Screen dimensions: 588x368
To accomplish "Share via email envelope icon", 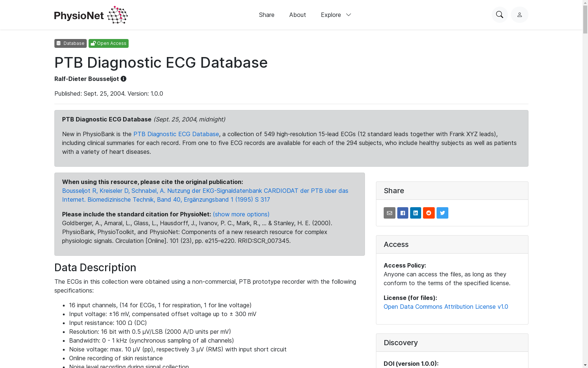I will [390, 213].
